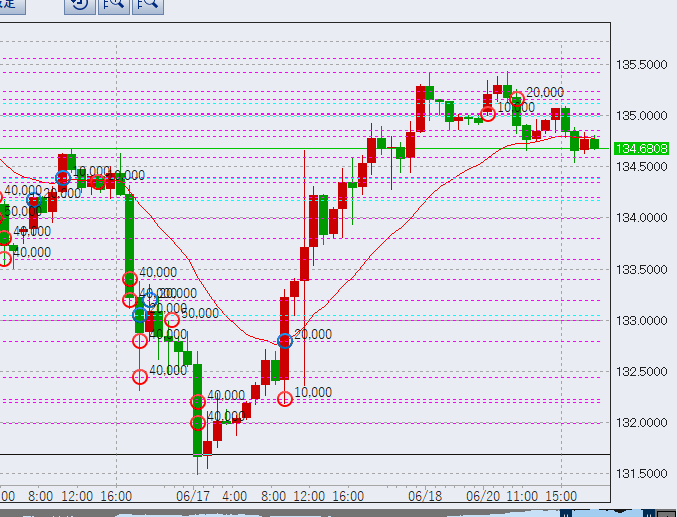Select the blue circle marker labeled 20,000 near 132.8
677x517 pixels.
coord(285,341)
